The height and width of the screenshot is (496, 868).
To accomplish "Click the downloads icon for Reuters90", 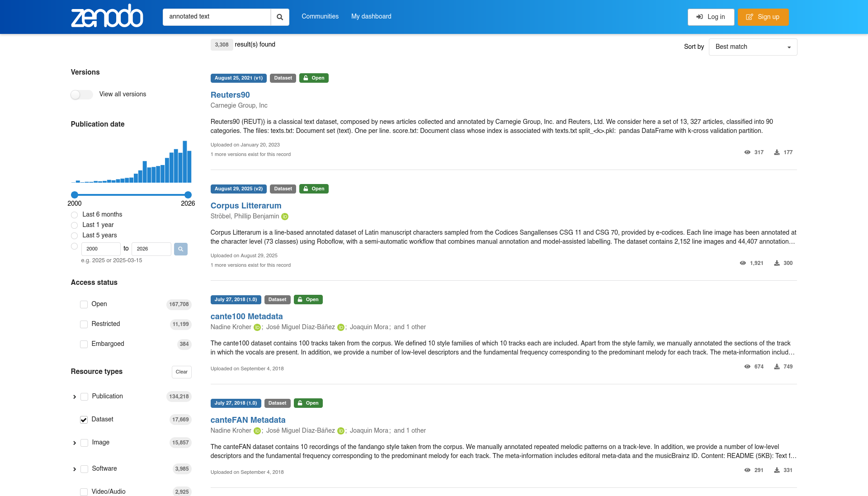I will click(x=777, y=152).
